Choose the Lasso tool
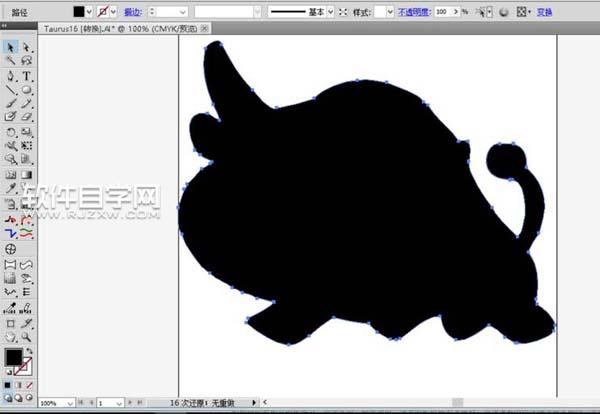Image resolution: width=600 pixels, height=414 pixels. point(26,60)
